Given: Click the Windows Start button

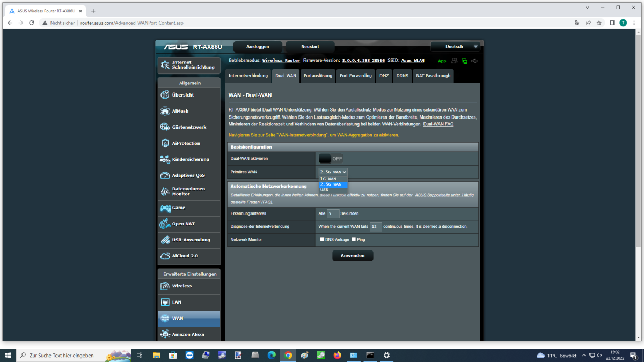Looking at the screenshot, I should [8, 355].
